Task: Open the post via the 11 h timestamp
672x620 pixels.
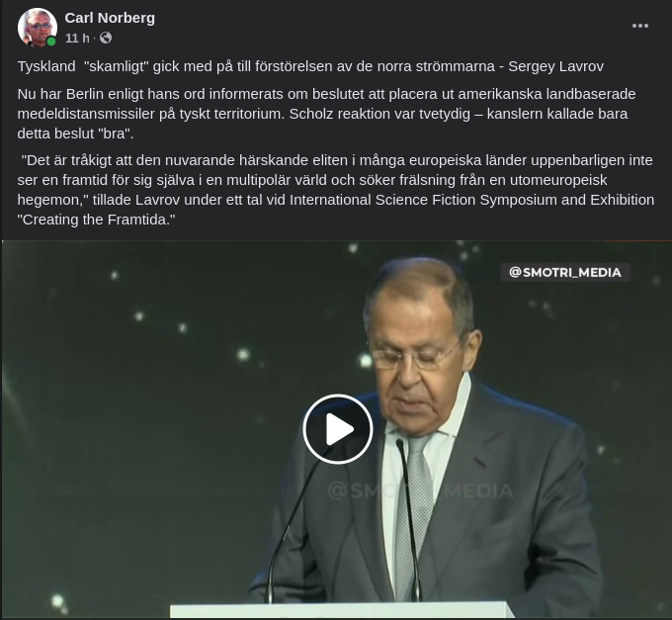Action: coord(77,39)
